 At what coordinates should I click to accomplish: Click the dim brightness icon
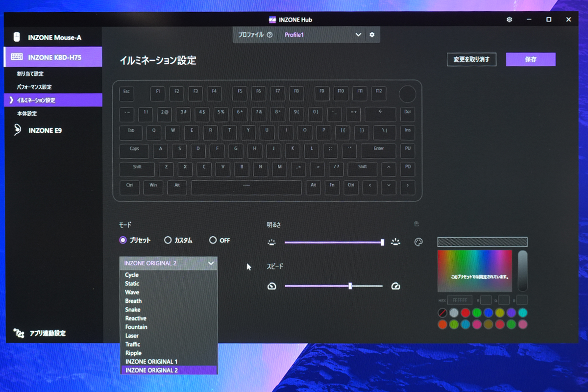tap(272, 242)
